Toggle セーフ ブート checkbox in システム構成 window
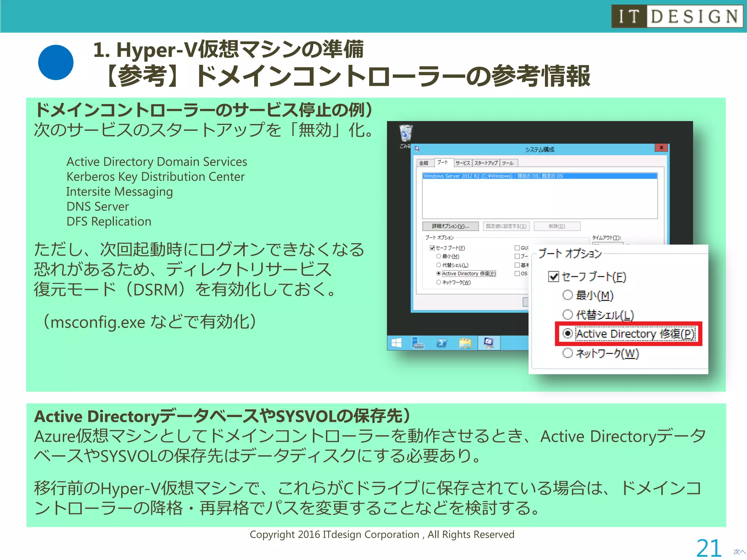 432,248
